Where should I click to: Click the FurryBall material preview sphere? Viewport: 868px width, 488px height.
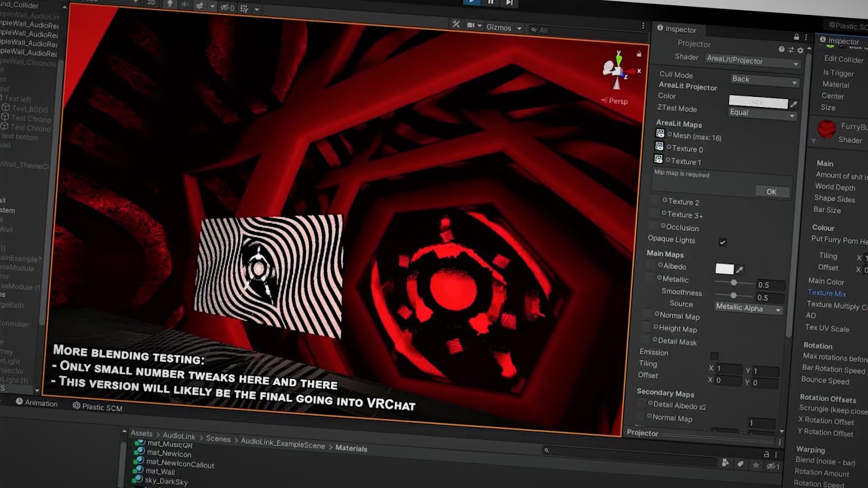pyautogui.click(x=826, y=129)
